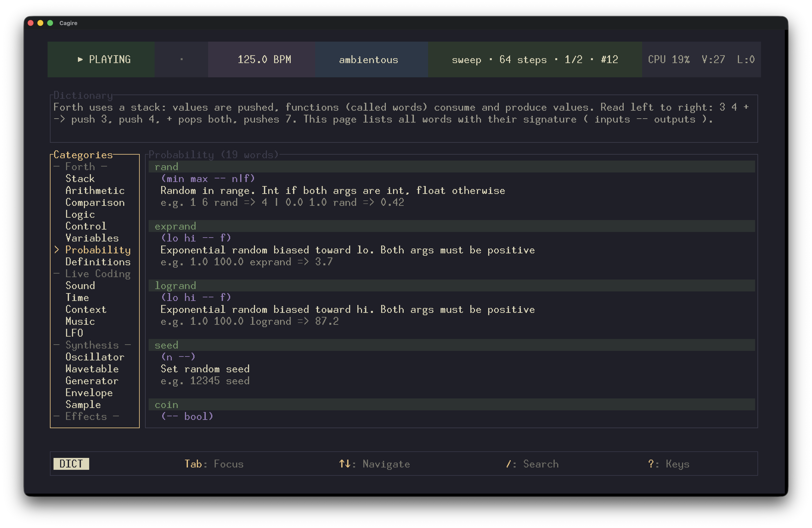Open the Definitions category
The image size is (812, 528).
[98, 262]
